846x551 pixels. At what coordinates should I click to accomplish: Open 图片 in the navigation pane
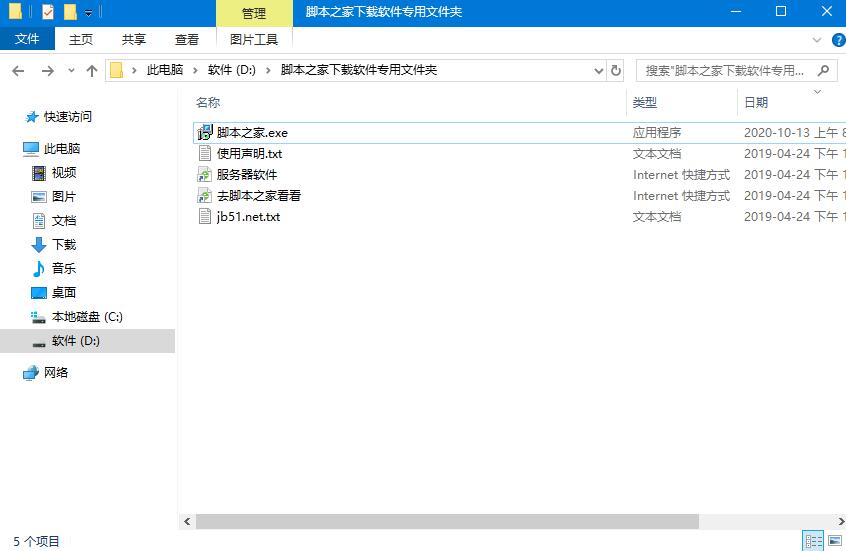point(64,196)
